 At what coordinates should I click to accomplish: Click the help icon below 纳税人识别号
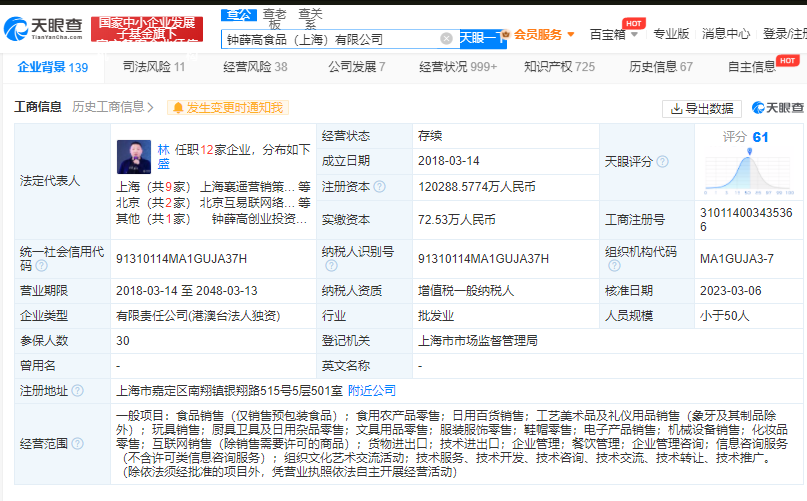(x=331, y=266)
